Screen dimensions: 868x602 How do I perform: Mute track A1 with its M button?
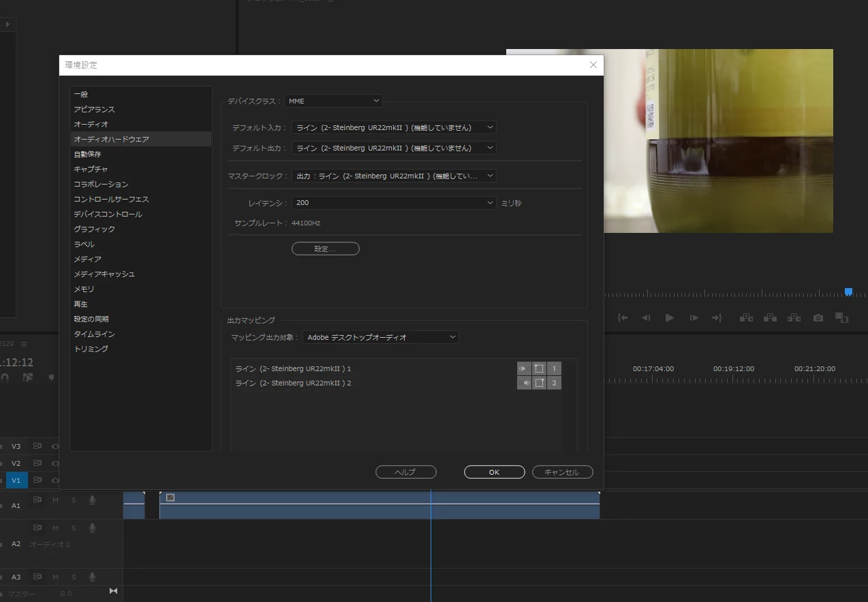(x=56, y=501)
